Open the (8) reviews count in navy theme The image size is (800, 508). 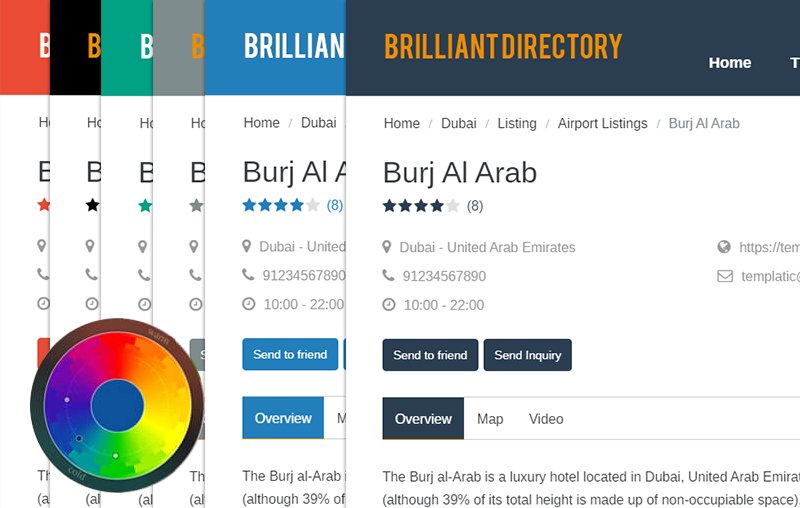[x=474, y=206]
